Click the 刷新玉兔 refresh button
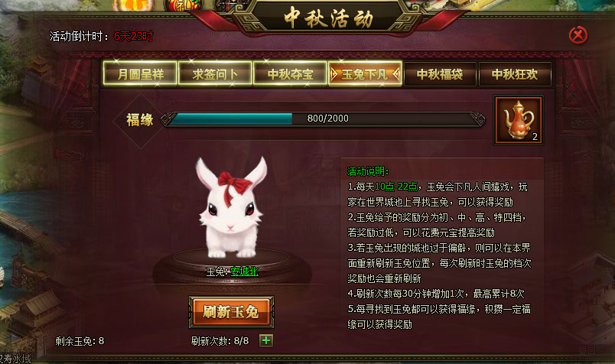This screenshot has height=364, width=615. point(231,312)
